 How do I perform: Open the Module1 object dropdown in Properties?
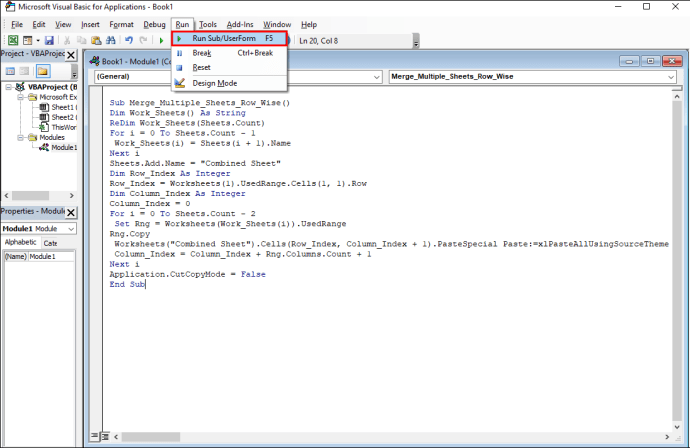coord(39,229)
